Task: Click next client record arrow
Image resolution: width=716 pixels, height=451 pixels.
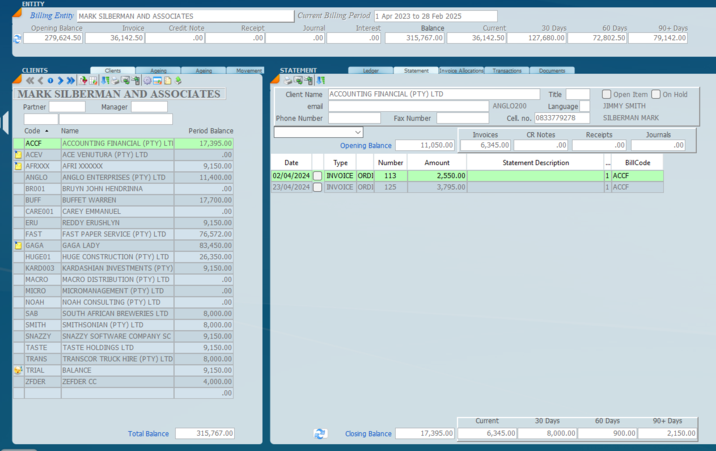Action: (x=61, y=81)
